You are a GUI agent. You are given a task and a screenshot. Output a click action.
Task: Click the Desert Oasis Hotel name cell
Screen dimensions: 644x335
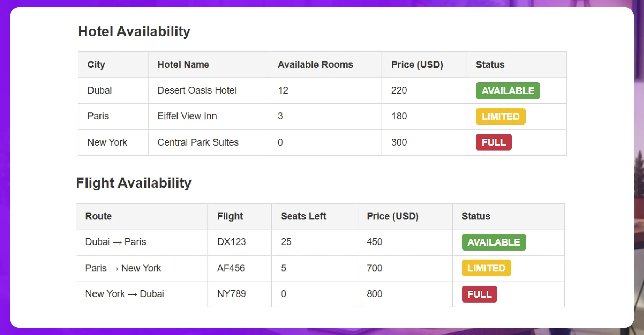click(x=197, y=90)
